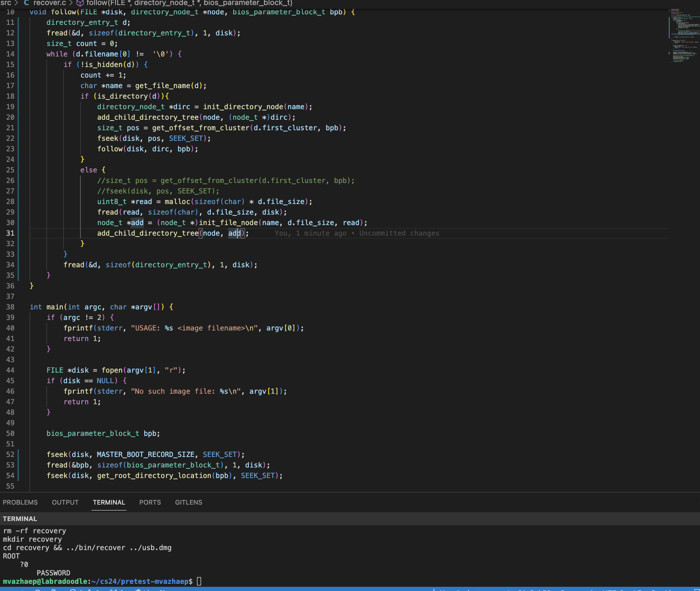Viewport: 700px width, 591px height.
Task: Click init_file_node call on line 30
Action: click(228, 223)
